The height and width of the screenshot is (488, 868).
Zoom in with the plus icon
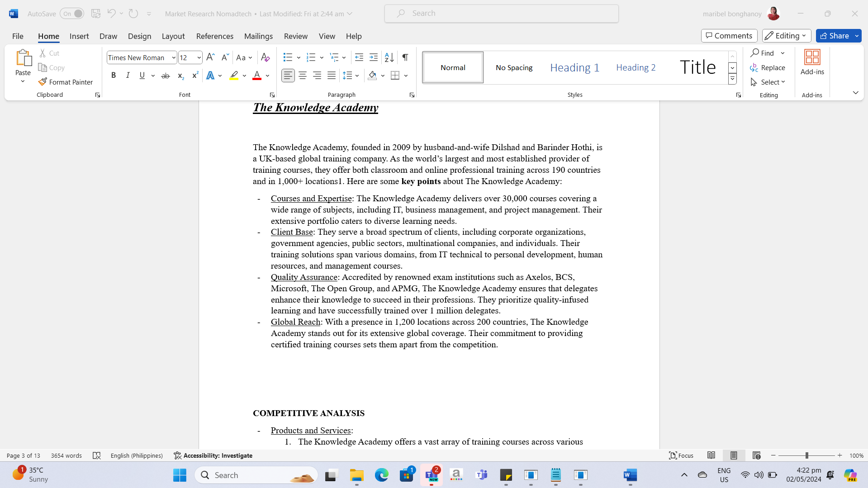click(x=840, y=455)
